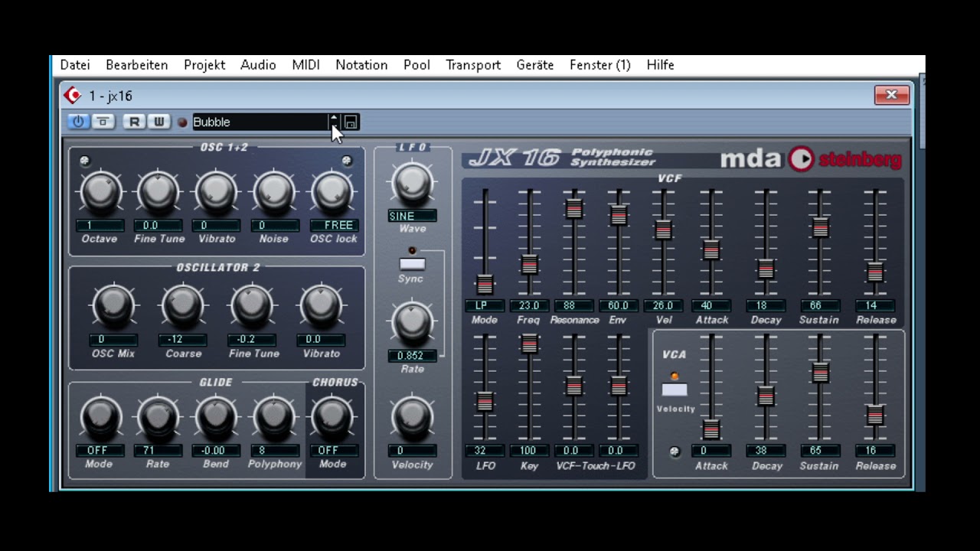Screen dimensions: 980x551
Task: Toggle the VCA Velocity button
Action: click(x=675, y=390)
